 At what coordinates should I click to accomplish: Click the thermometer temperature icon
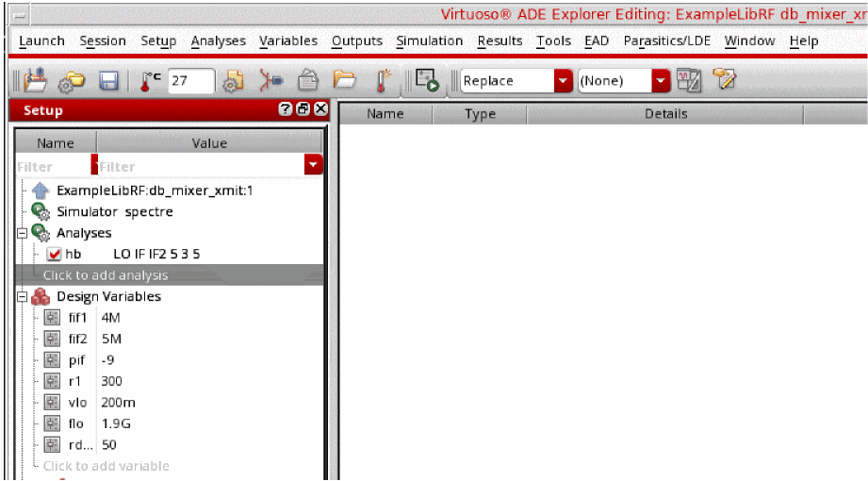pyautogui.click(x=149, y=81)
